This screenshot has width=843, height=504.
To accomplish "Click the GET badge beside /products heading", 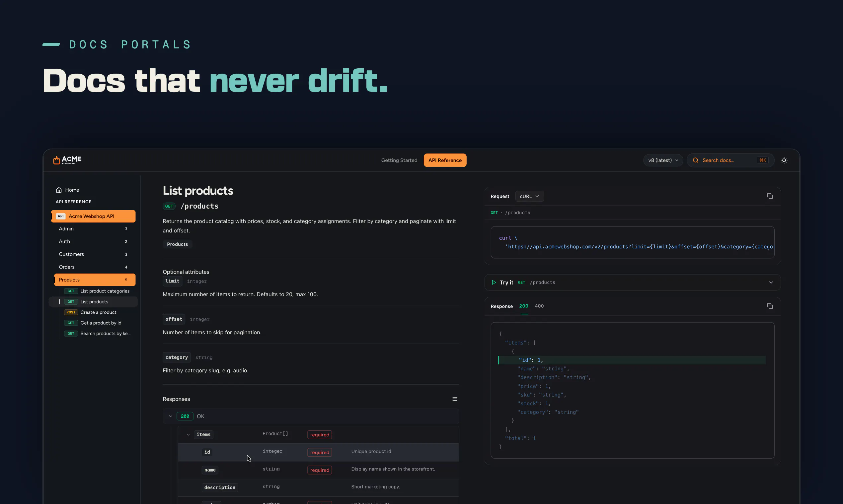I will (x=169, y=206).
